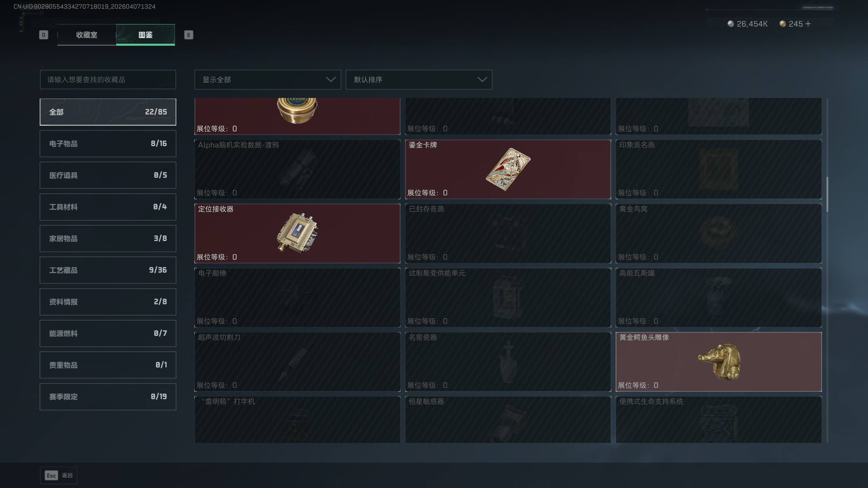This screenshot has width=868, height=488.
Task: Select the 图鉴 tab
Action: point(145,35)
